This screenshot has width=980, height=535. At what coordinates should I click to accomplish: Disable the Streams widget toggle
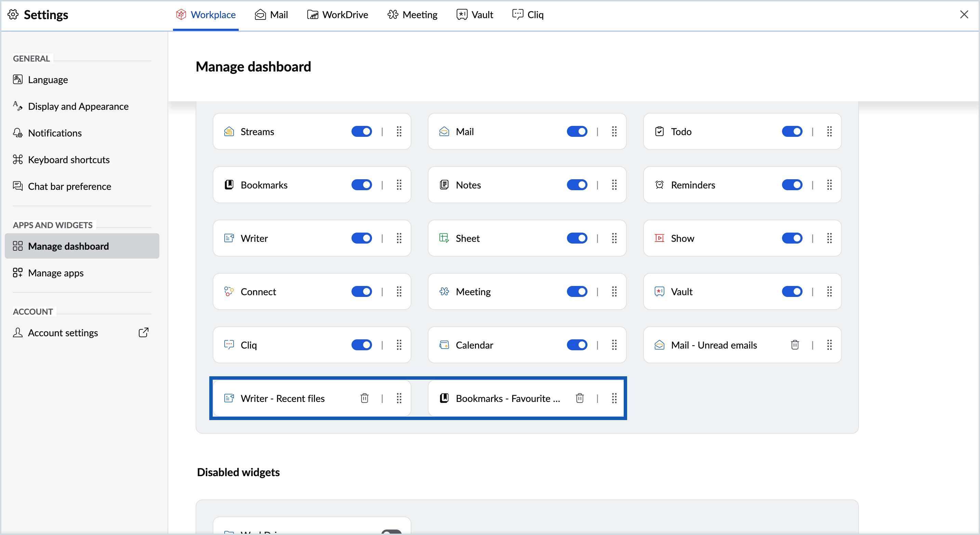362,132
